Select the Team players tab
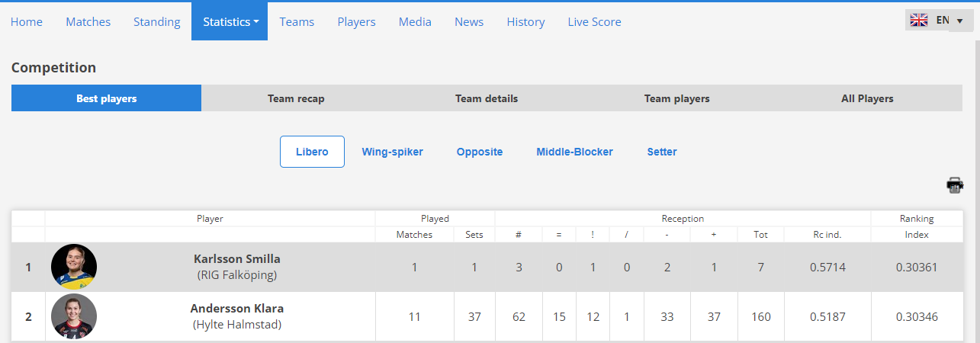 [677, 98]
